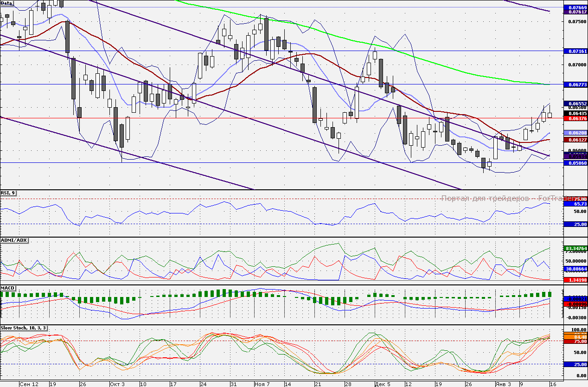
Task: Click the Ноя 7 date marker
Action: coord(262,384)
